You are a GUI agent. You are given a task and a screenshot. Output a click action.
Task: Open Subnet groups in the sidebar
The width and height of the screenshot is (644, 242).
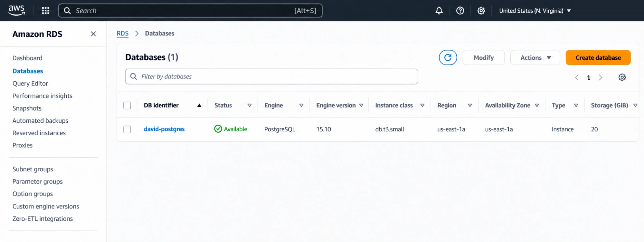tap(33, 169)
